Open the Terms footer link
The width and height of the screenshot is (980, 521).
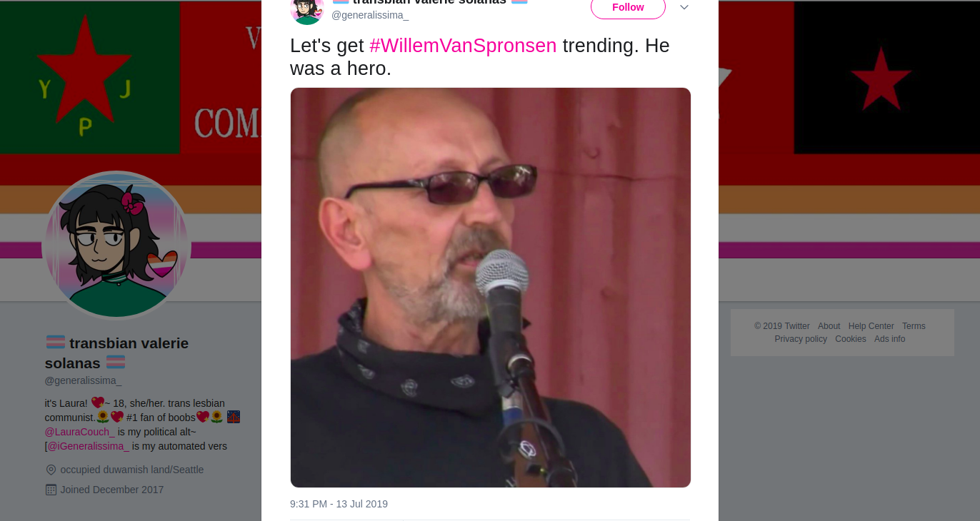pos(914,326)
